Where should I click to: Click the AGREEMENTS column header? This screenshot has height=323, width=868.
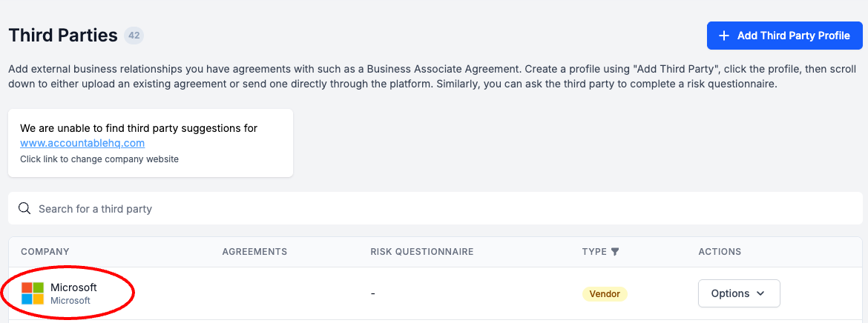[x=254, y=252]
